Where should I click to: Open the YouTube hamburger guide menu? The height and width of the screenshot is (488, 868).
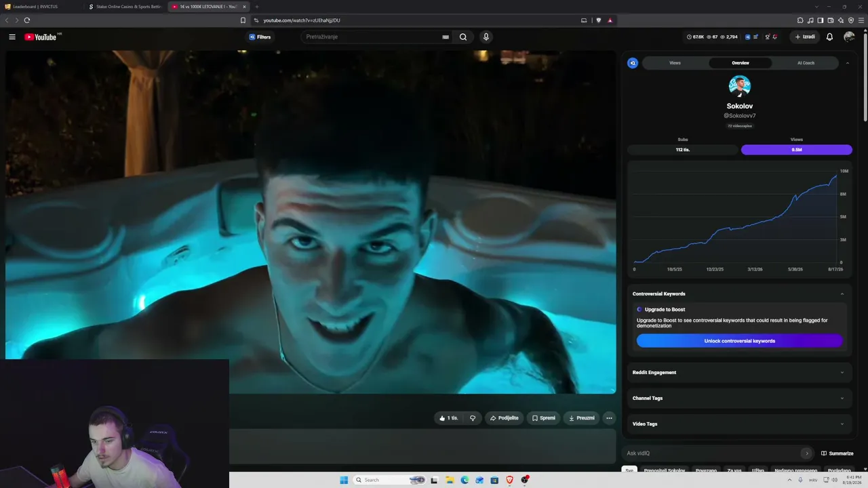click(x=12, y=37)
